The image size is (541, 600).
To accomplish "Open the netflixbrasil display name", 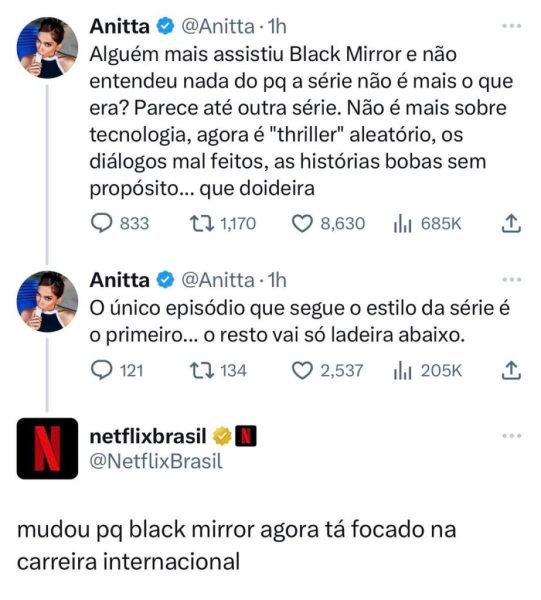I will click(148, 436).
